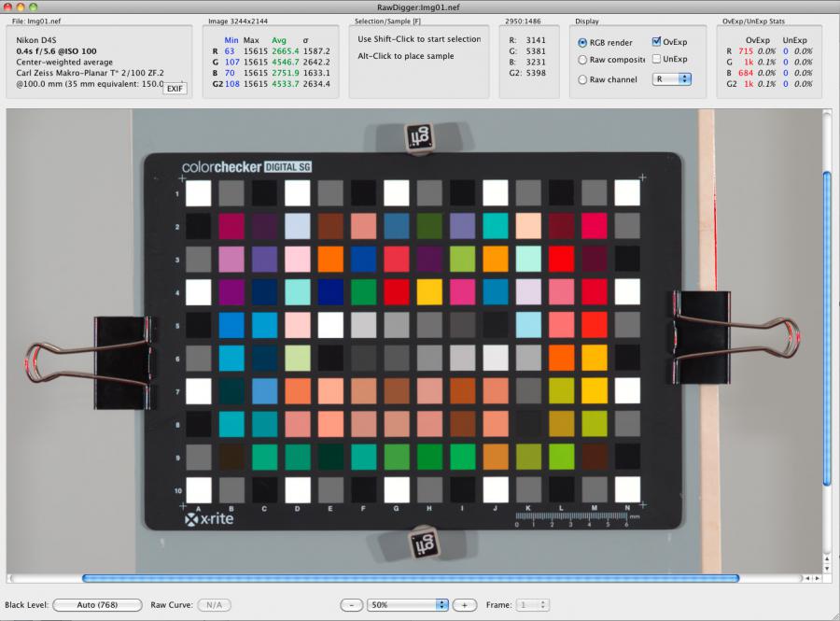Select the RGB render display mode
840x621 pixels.
582,42
